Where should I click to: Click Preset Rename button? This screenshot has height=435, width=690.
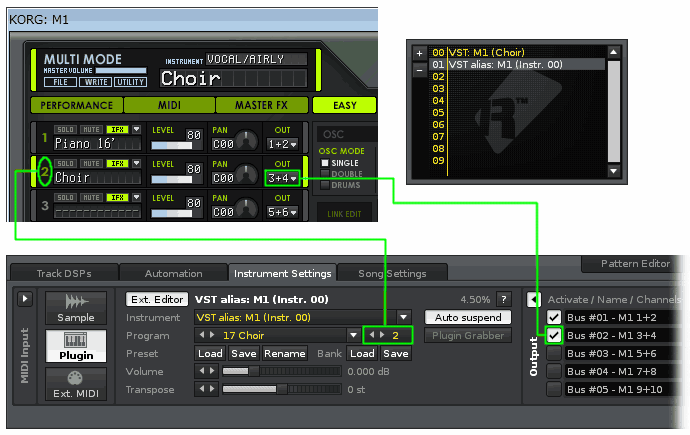(x=285, y=353)
